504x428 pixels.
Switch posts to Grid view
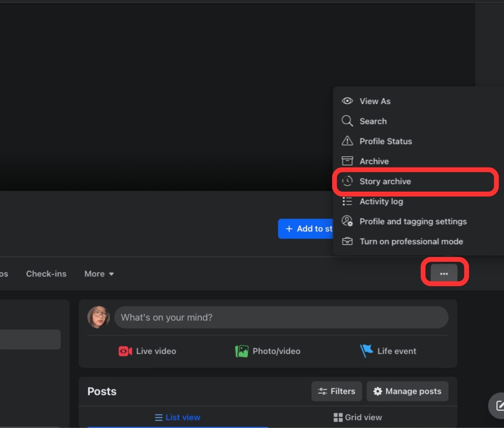[358, 417]
